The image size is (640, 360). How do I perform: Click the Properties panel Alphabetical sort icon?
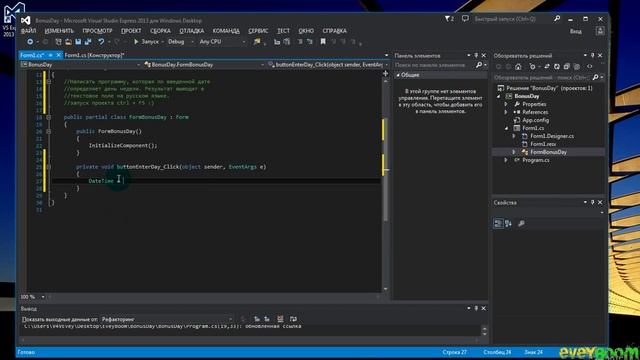pos(508,223)
